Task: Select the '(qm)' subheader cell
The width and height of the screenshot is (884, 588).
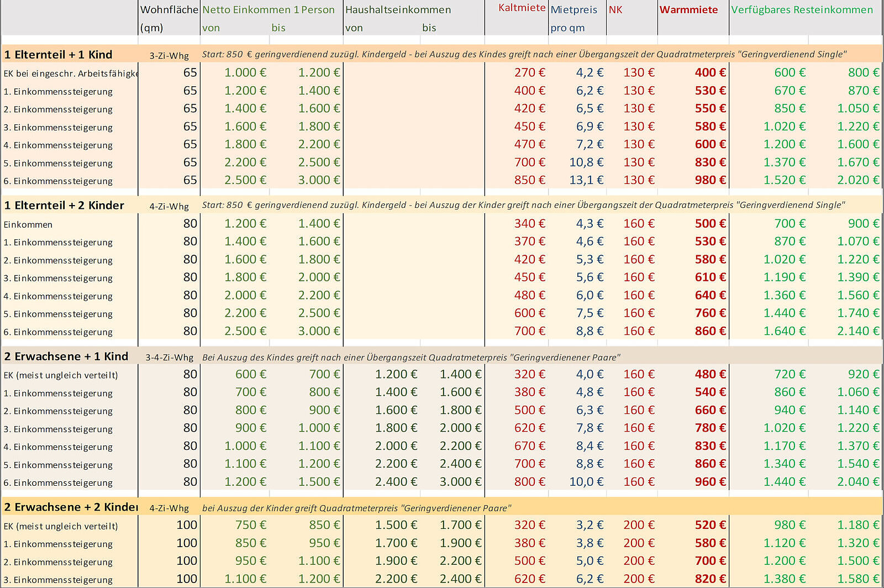Action: (151, 28)
